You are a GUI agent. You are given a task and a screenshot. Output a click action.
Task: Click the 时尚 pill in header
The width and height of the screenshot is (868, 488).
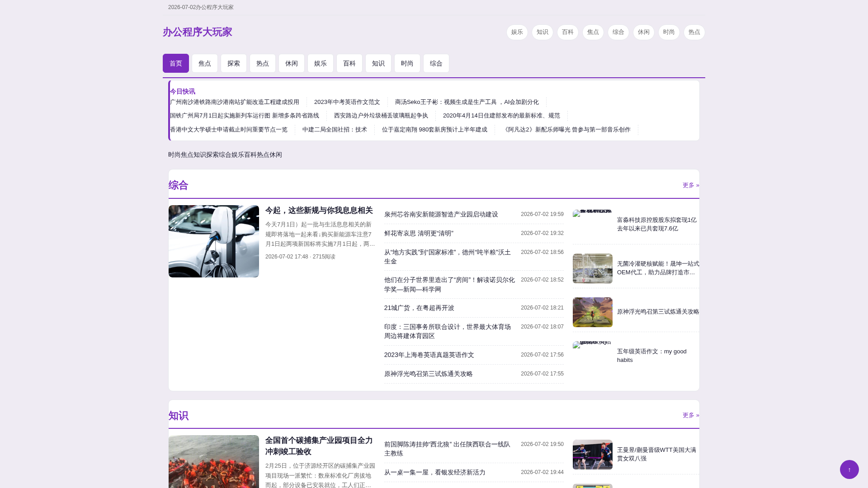pyautogui.click(x=669, y=32)
